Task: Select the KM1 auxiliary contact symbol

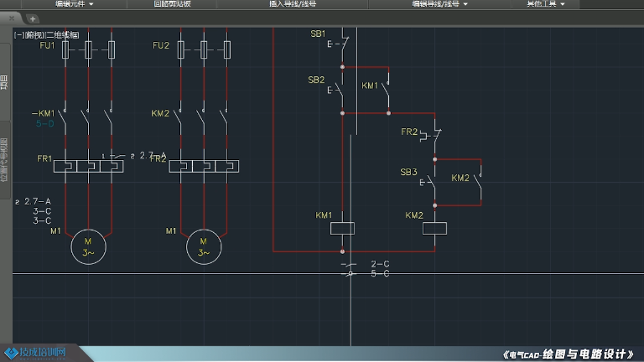Action: pyautogui.click(x=386, y=90)
